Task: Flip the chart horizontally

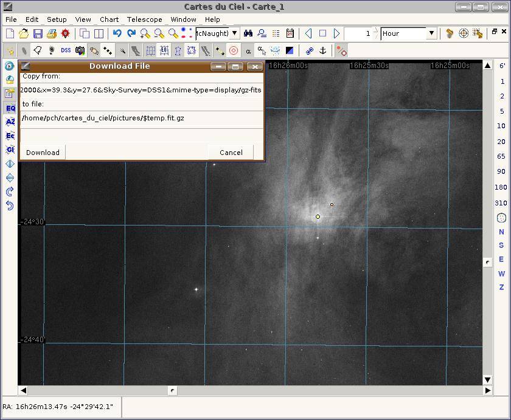Action: [10, 164]
